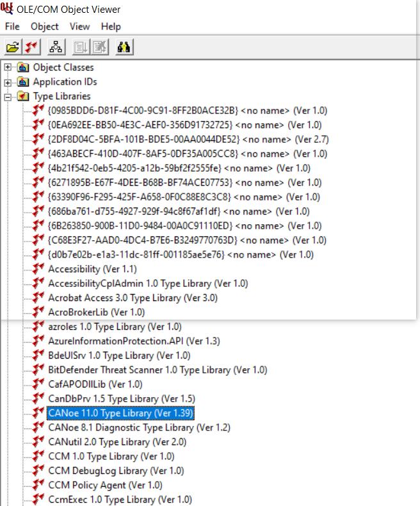The width and height of the screenshot is (420, 506).
Task: Select azroles 1.0 Type Library
Action: 115,327
